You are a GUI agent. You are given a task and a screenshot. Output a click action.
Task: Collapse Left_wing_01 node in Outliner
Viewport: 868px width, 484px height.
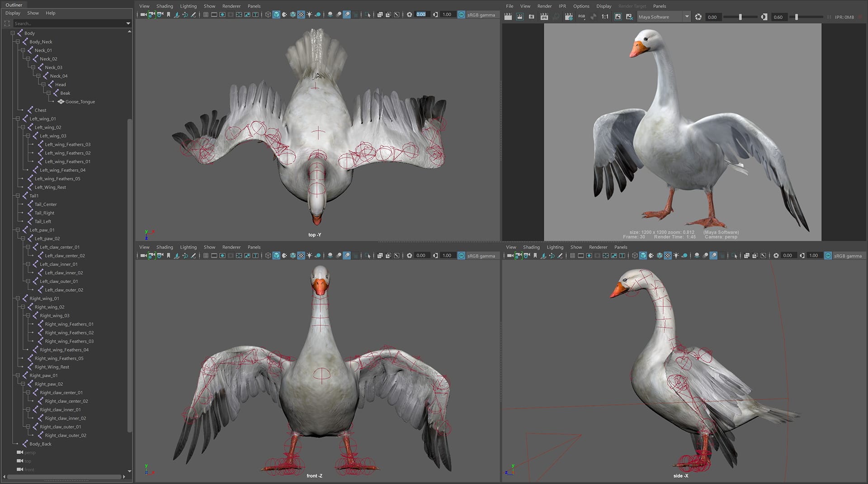point(18,119)
